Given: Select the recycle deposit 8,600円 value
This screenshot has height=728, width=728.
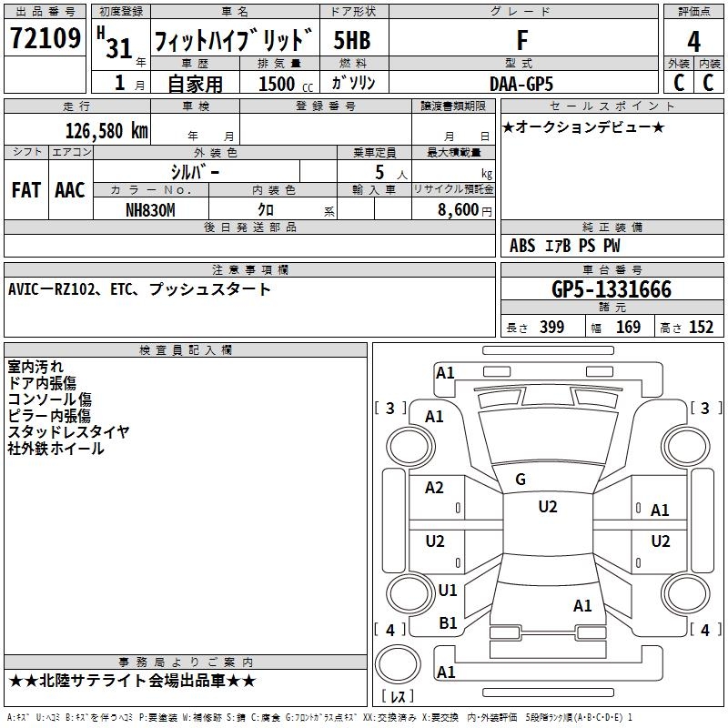Looking at the screenshot, I should pos(464,209).
